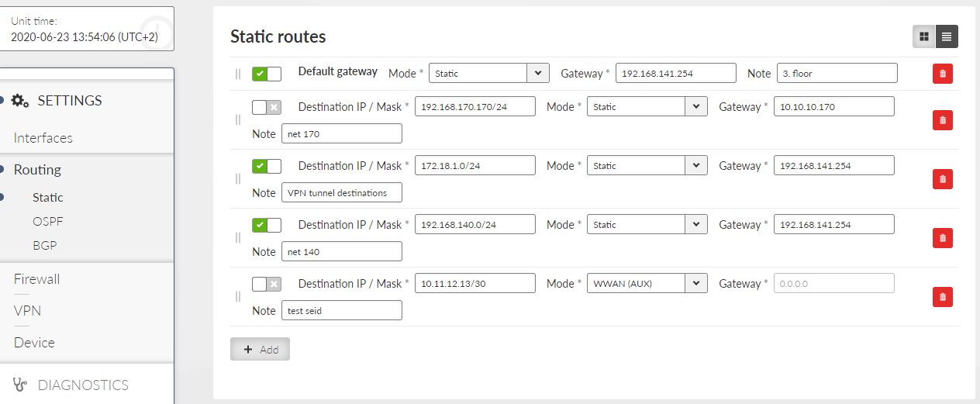Open the DIAGNOSTICS section
The width and height of the screenshot is (980, 404).
pos(83,385)
